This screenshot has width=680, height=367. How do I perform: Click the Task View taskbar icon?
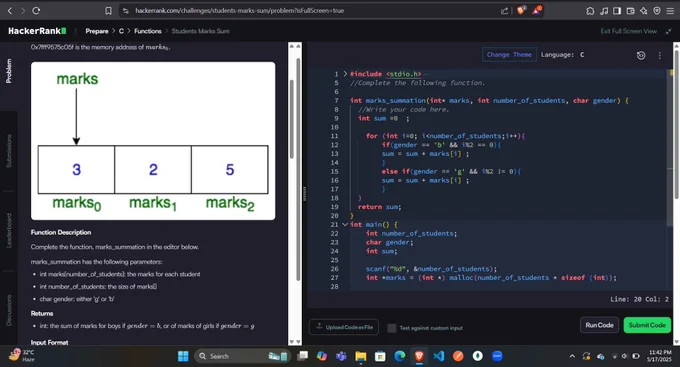pos(302,356)
